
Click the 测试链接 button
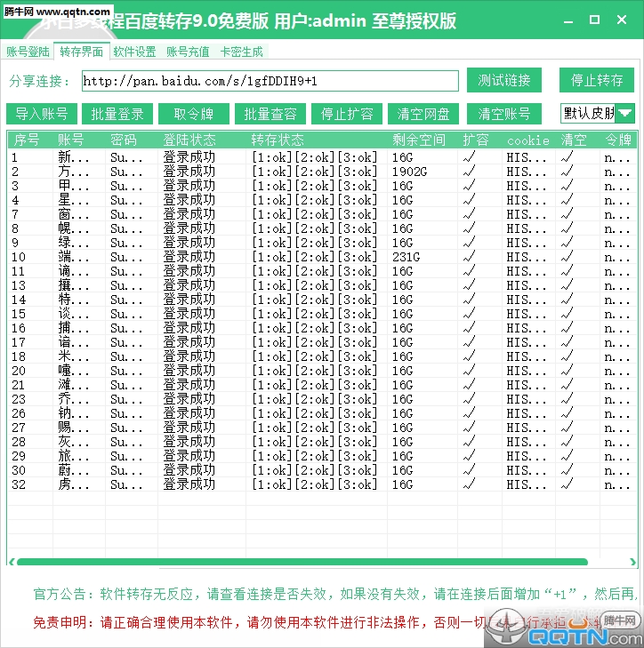[x=503, y=80]
